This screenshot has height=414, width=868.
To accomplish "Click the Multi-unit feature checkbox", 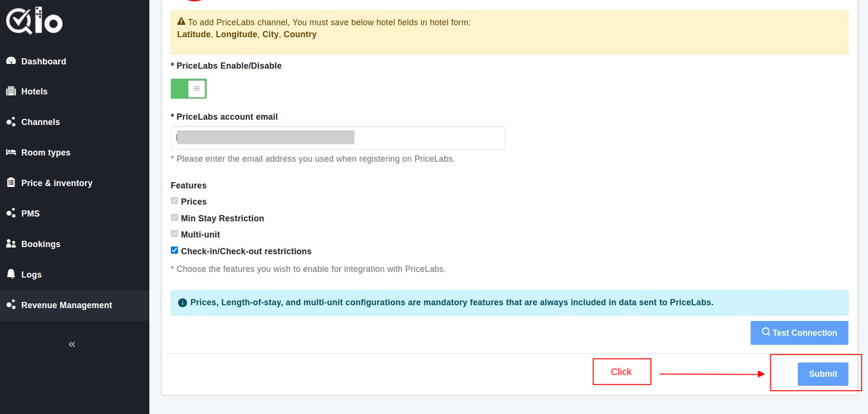I will 175,234.
